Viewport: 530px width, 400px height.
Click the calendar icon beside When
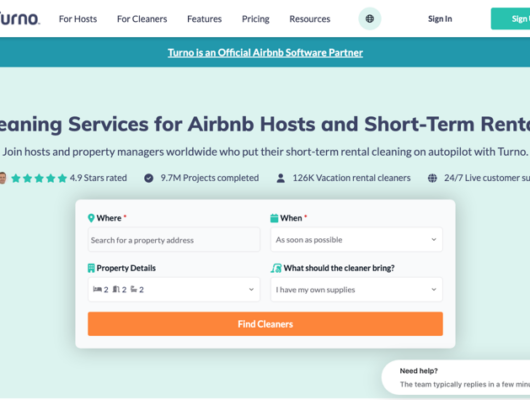[x=274, y=218]
